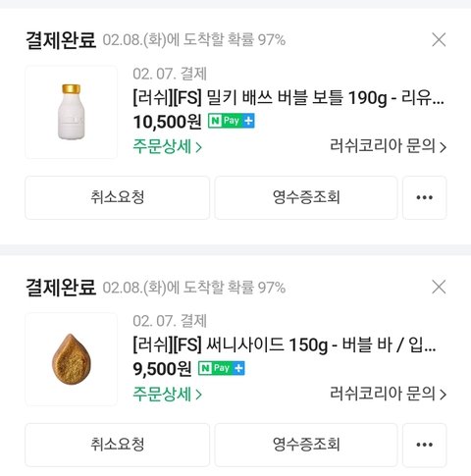Open 주문상세 for the 9,500원 order
This screenshot has width=471, height=476.
click(167, 394)
